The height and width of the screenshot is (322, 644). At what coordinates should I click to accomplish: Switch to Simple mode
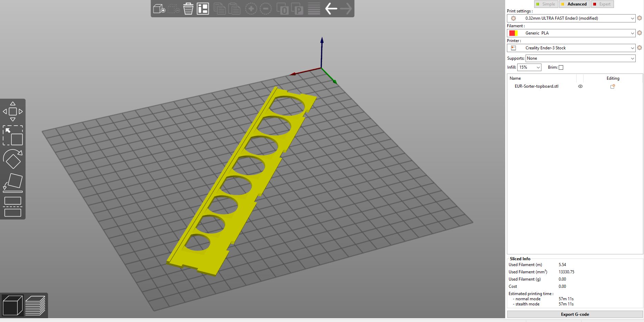(x=546, y=4)
